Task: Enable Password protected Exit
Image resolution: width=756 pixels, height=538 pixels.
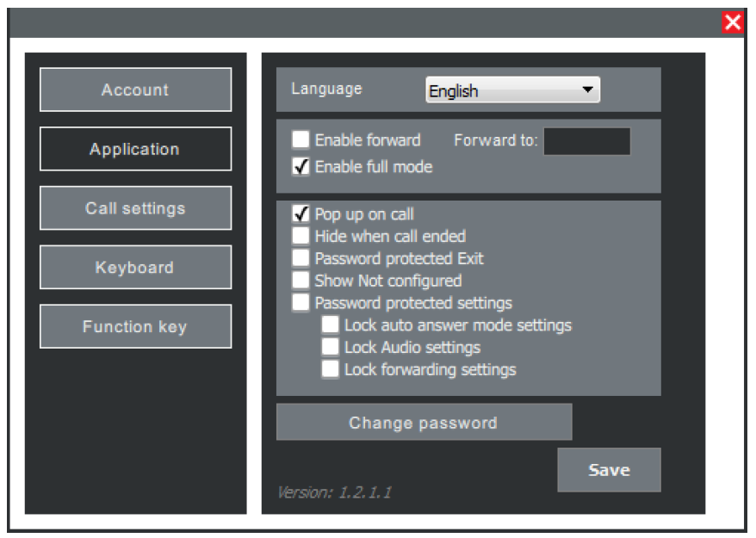Action: 301,258
